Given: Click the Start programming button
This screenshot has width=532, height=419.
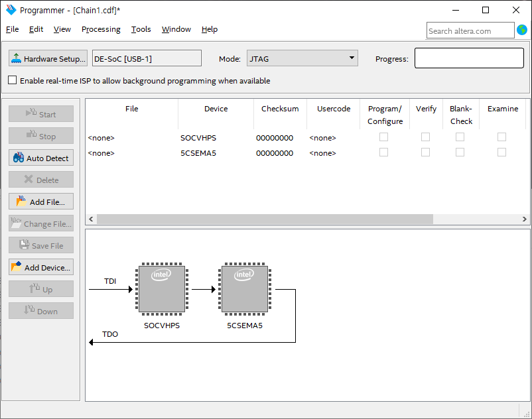Looking at the screenshot, I should point(41,114).
